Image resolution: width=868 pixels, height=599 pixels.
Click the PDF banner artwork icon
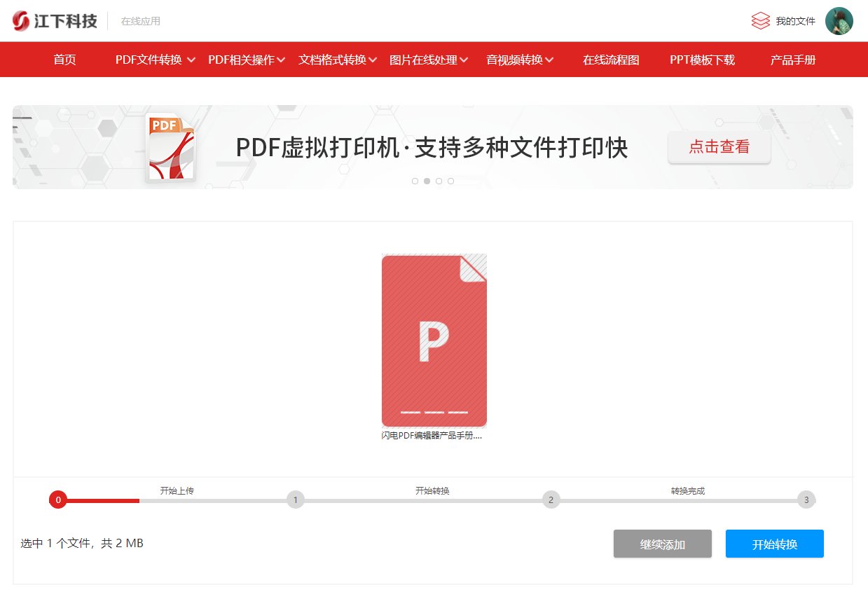tap(170, 146)
